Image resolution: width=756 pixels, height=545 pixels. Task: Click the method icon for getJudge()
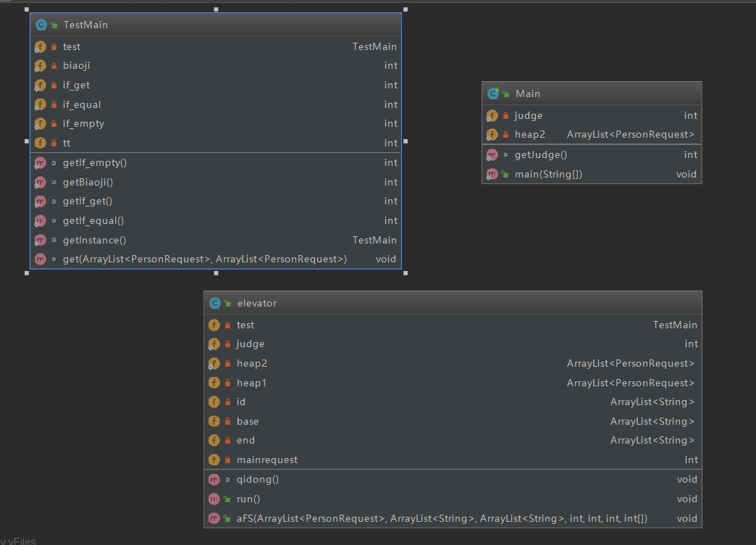492,155
